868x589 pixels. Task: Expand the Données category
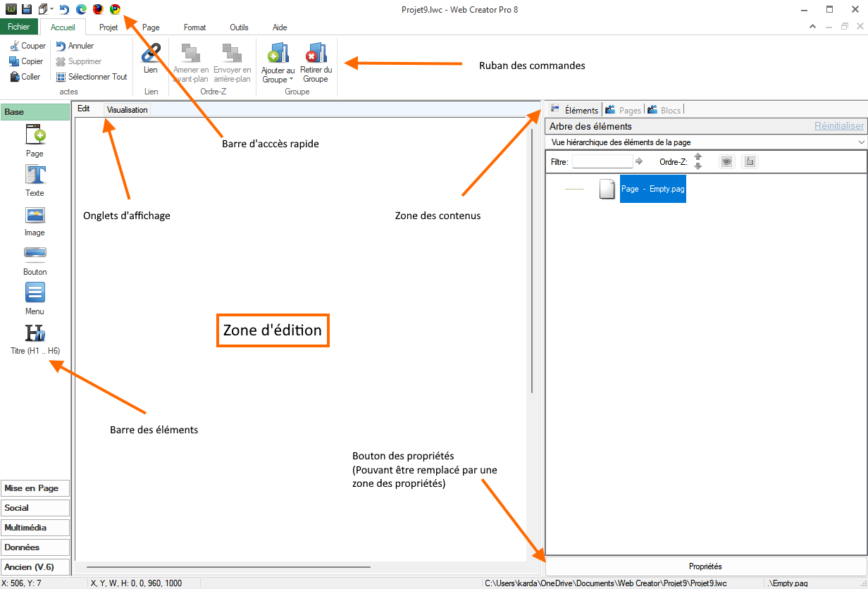[36, 547]
